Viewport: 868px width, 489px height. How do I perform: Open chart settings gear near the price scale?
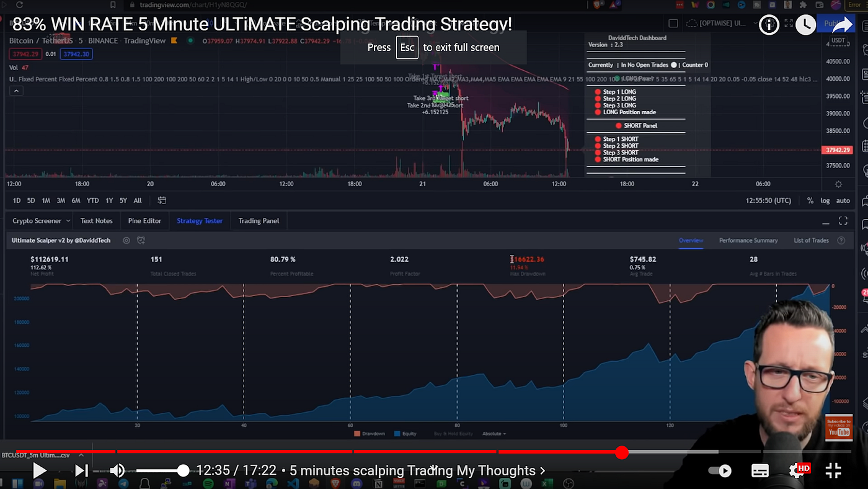838,184
